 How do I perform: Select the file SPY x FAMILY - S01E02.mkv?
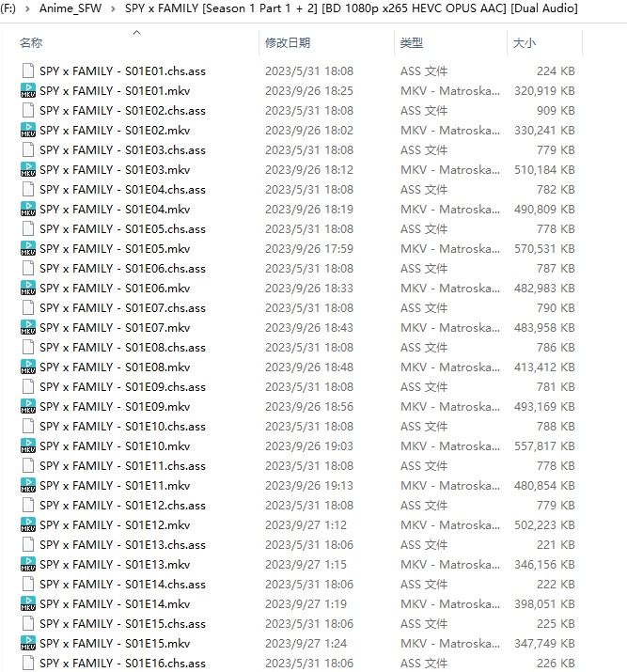[x=115, y=131]
